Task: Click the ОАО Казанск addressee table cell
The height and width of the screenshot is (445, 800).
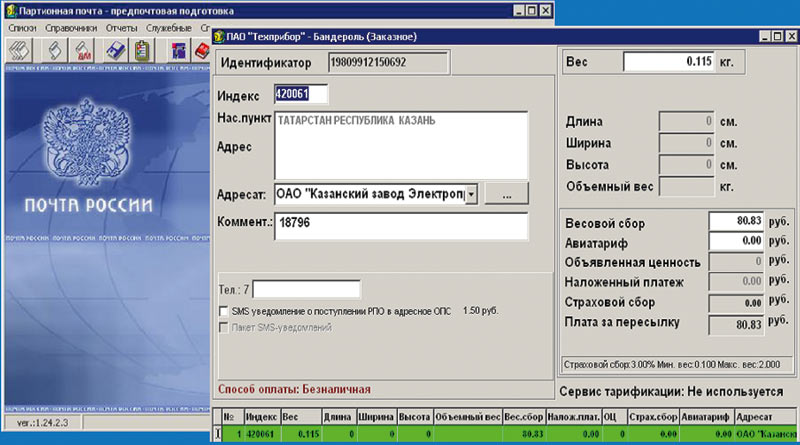Action: tap(765, 434)
